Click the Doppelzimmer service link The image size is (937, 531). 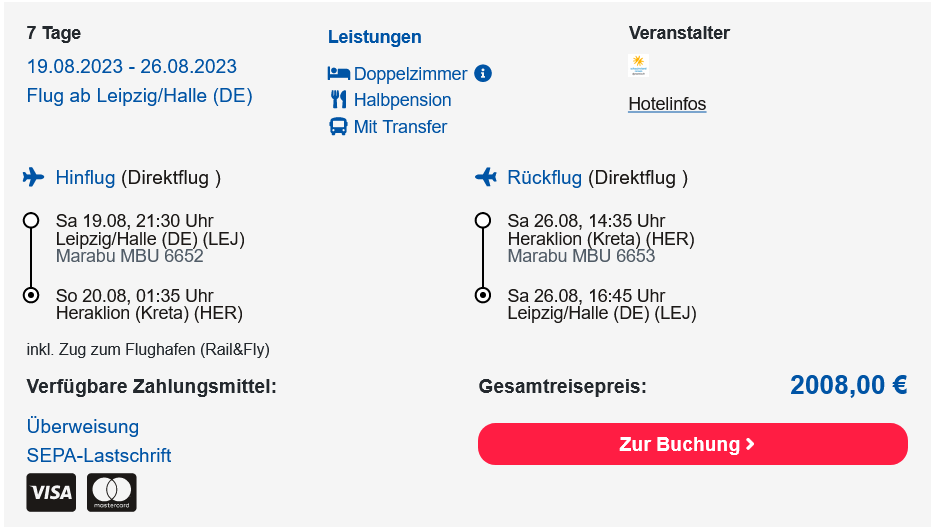(x=411, y=74)
